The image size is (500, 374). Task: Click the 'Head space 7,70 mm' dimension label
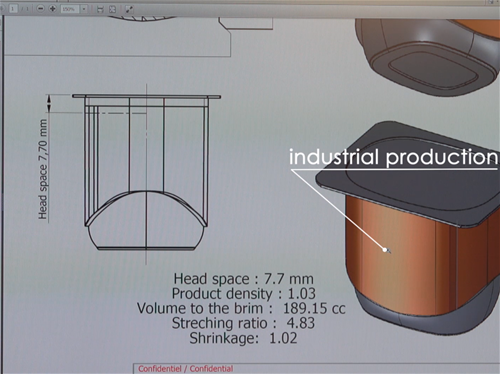pos(43,169)
